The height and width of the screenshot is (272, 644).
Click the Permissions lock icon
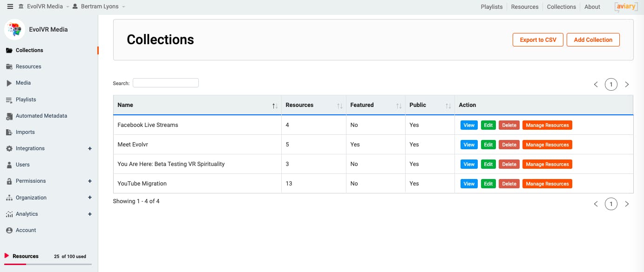pyautogui.click(x=9, y=181)
